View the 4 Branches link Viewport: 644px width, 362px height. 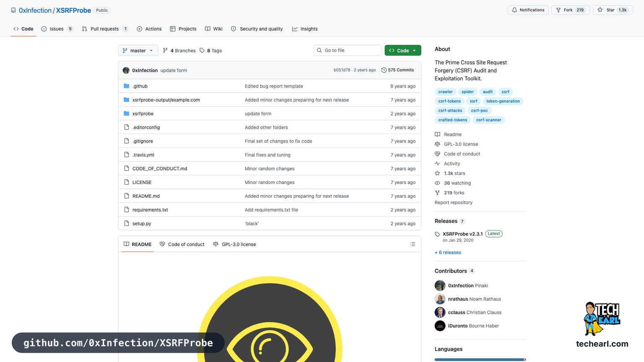(x=179, y=51)
